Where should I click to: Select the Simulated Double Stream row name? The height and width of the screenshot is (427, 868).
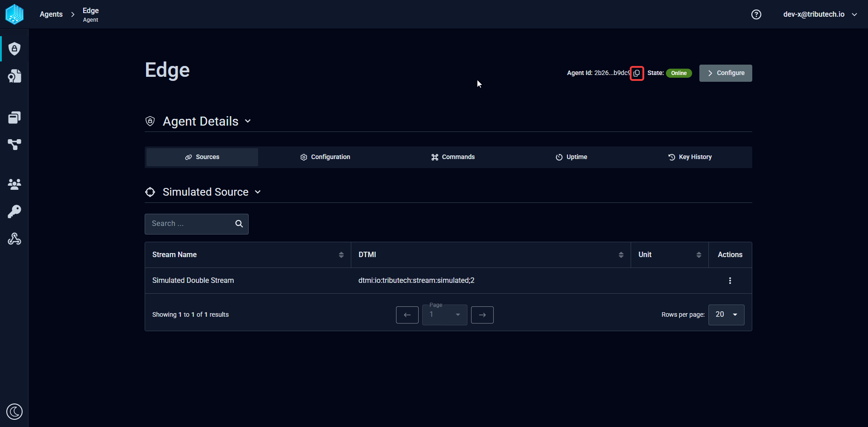coord(193,281)
